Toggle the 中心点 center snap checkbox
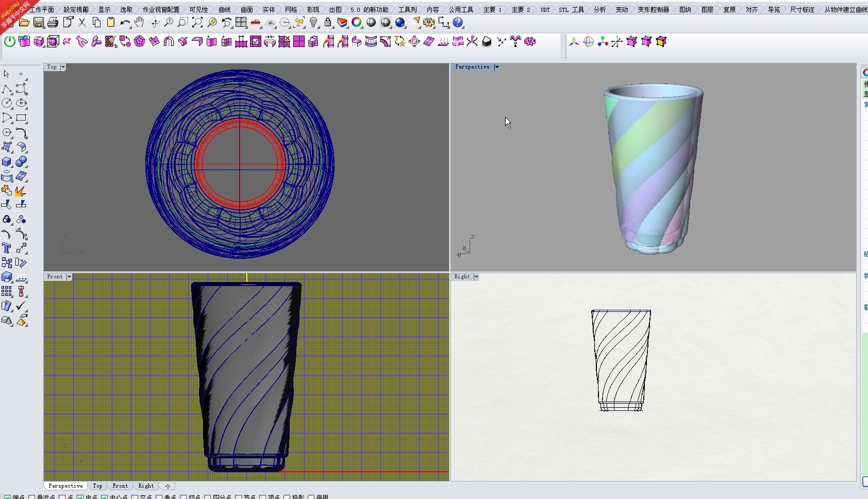This screenshot has height=499, width=868. click(105, 497)
